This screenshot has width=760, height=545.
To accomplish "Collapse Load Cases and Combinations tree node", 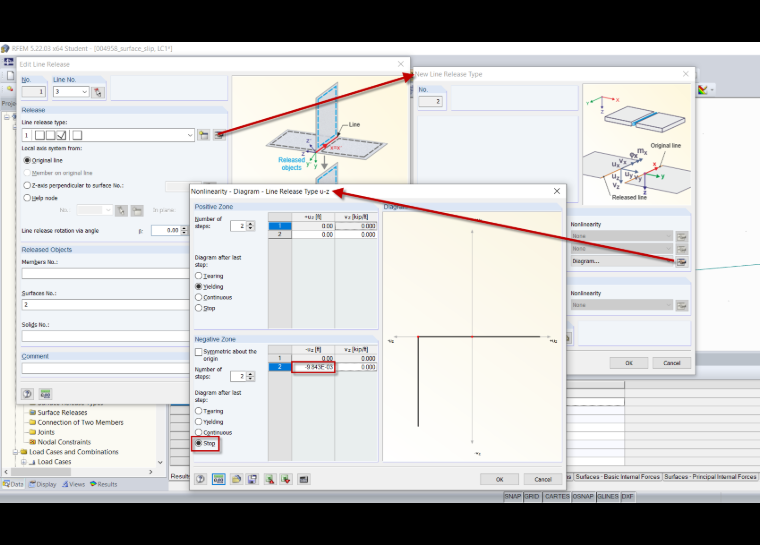I will pyautogui.click(x=16, y=452).
